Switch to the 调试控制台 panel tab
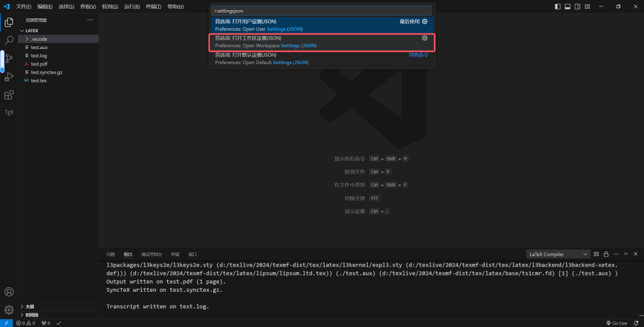 (152, 254)
